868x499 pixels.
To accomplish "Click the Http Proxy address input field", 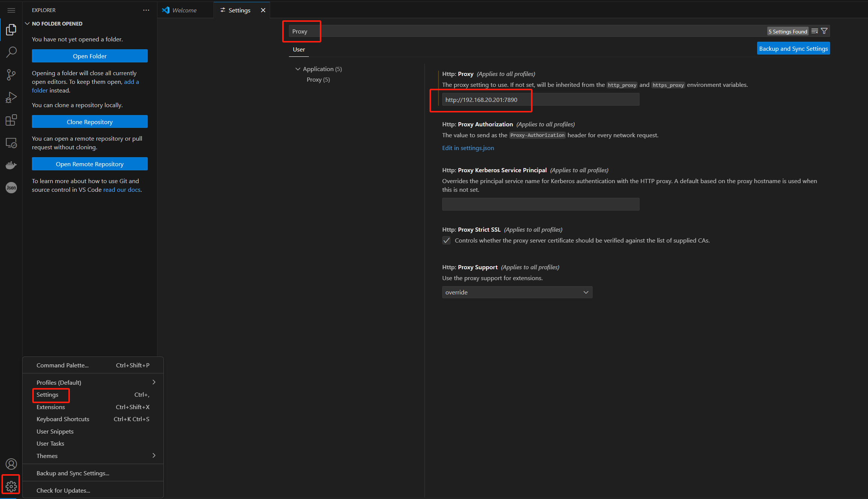I will click(x=540, y=100).
